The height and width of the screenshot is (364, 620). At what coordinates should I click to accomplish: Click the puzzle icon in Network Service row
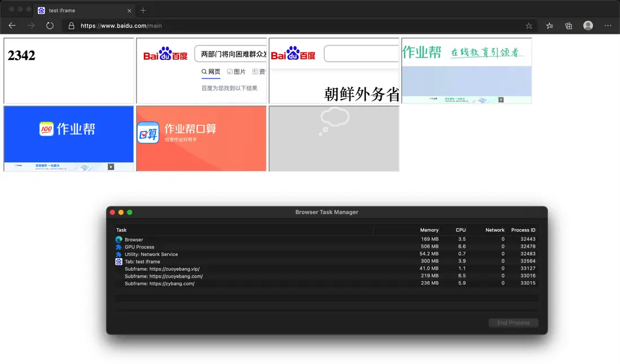[x=119, y=254]
